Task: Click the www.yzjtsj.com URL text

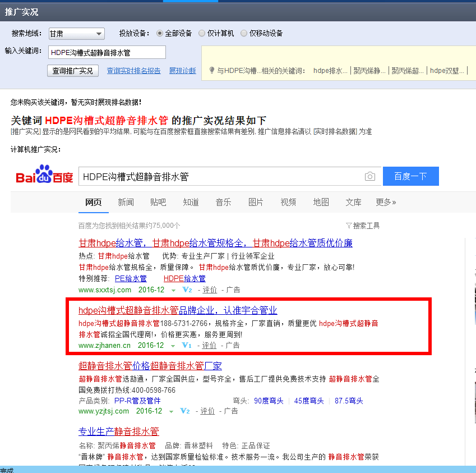Action: [x=104, y=411]
